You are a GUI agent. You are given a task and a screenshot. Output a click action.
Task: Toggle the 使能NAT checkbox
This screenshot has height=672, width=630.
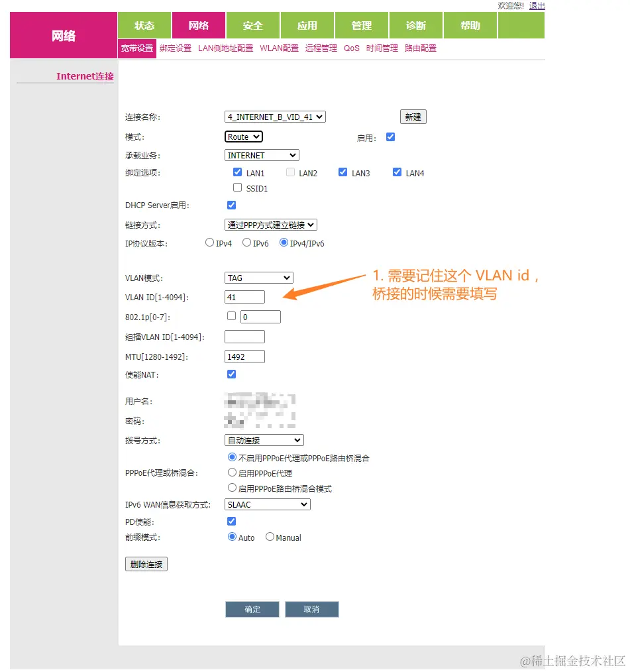pos(231,374)
